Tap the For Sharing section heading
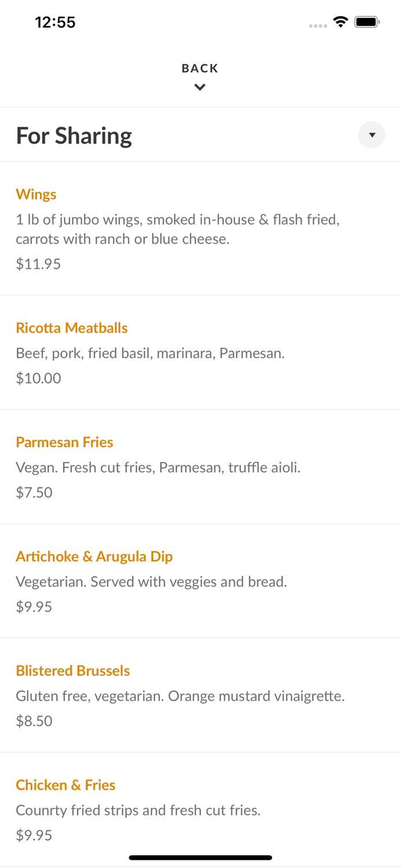 [74, 135]
